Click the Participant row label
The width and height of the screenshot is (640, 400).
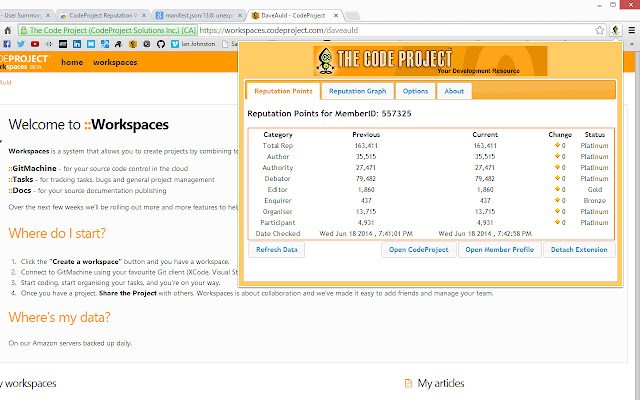278,223
